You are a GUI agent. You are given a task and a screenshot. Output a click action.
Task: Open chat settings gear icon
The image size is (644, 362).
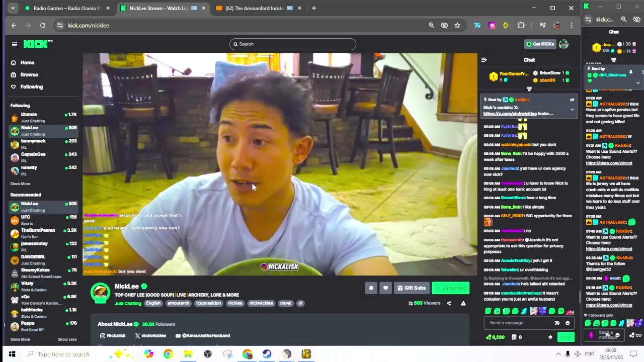[550, 337]
